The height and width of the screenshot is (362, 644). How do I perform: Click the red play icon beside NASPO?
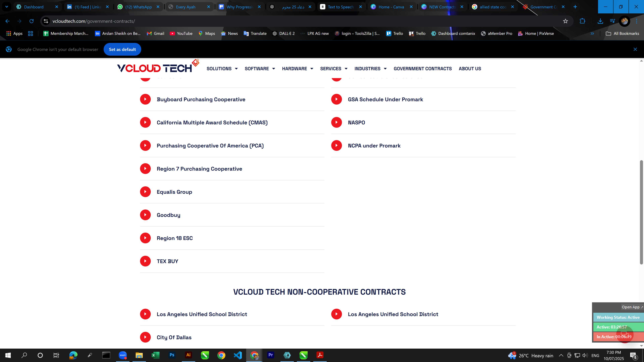[336, 122]
